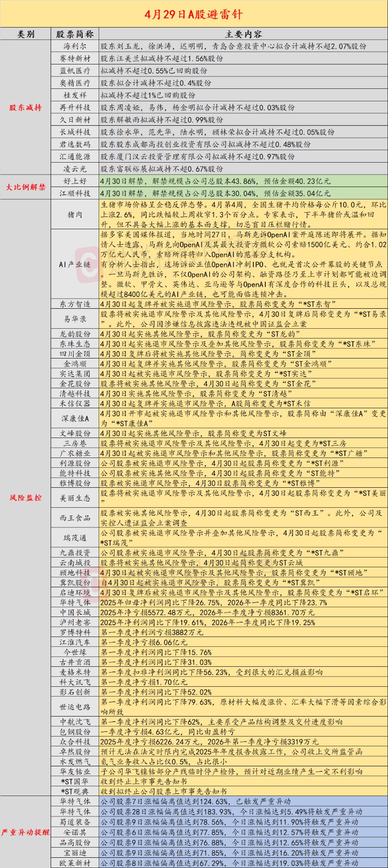Select stock name 凌云光
Viewport: 388px width, 868px height.
click(x=75, y=169)
